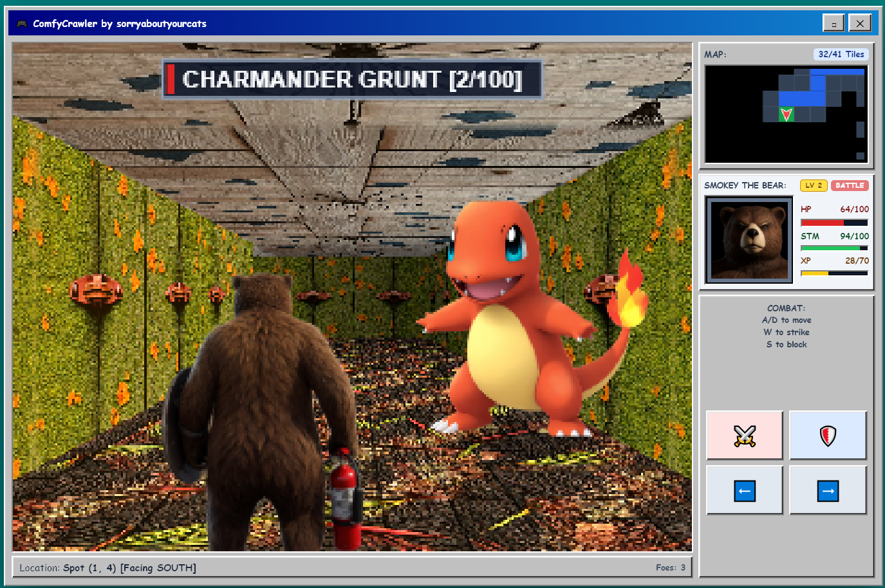The width and height of the screenshot is (885, 588).
Task: Close the ComfyCrawler window
Action: click(860, 23)
